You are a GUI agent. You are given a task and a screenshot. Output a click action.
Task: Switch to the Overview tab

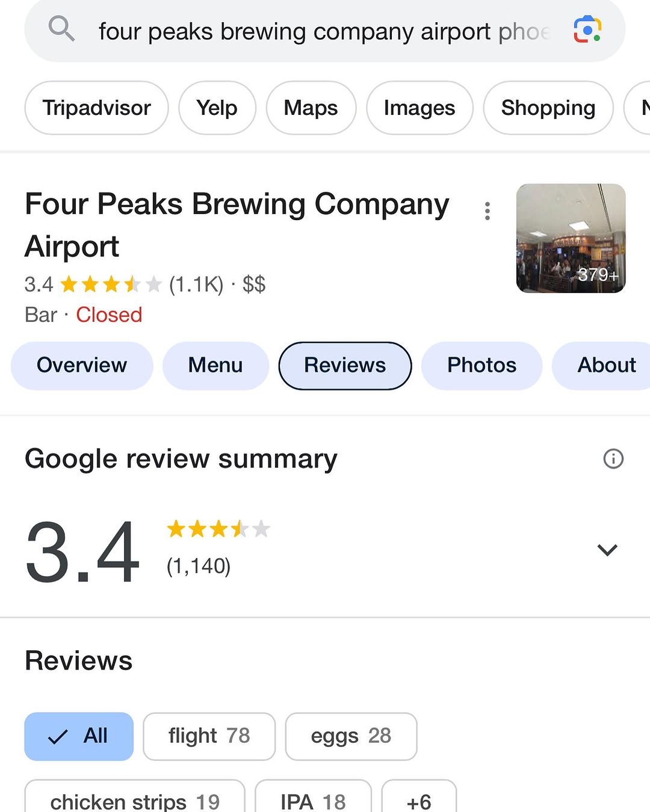[x=82, y=366]
